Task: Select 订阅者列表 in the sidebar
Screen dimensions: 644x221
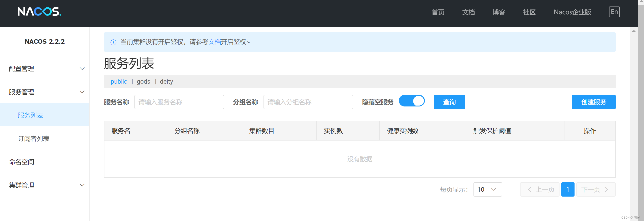Action: point(45,138)
